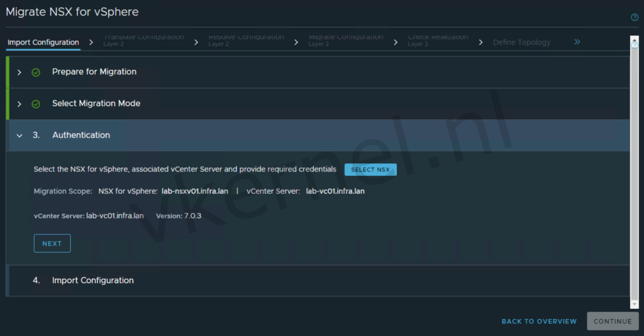Screen dimensions: 644x336
Task: Open the help icon at top right
Action: [634, 17]
